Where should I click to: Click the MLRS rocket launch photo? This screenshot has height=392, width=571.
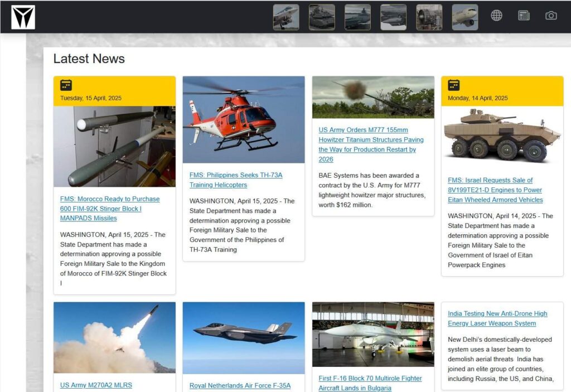114,337
